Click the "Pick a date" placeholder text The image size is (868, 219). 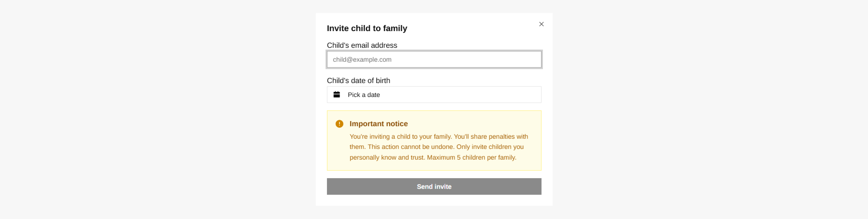tap(364, 95)
